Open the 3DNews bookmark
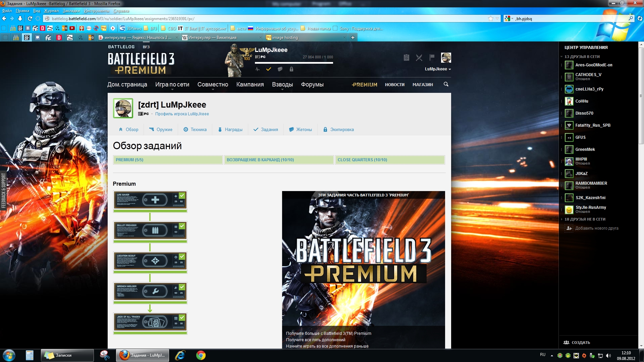644x362 pixels. click(131, 28)
